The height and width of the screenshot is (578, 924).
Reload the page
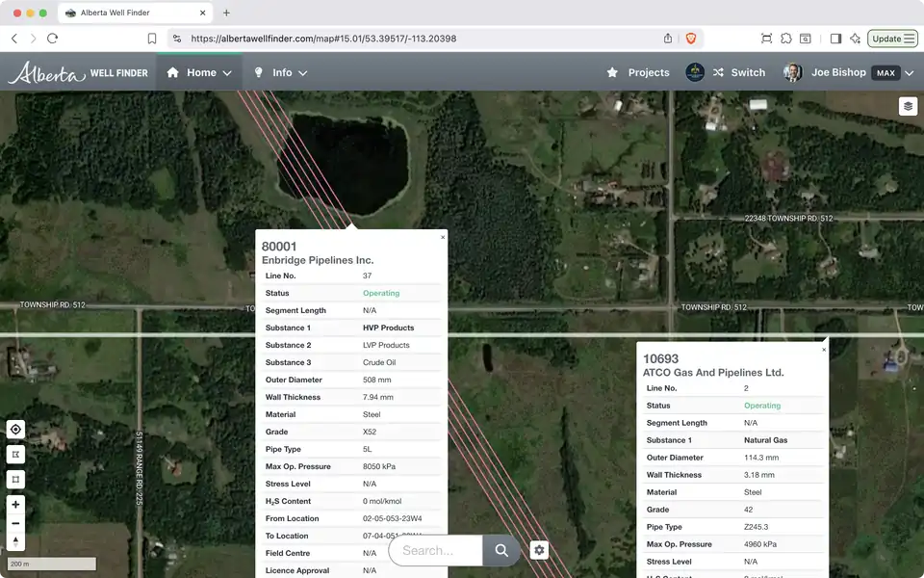pyautogui.click(x=52, y=39)
